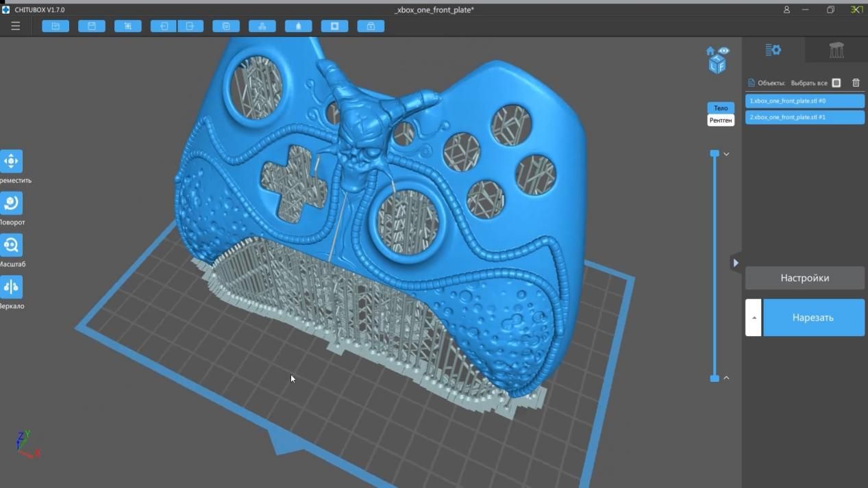Select the Rotate (Поворот) tool

pos(11,203)
